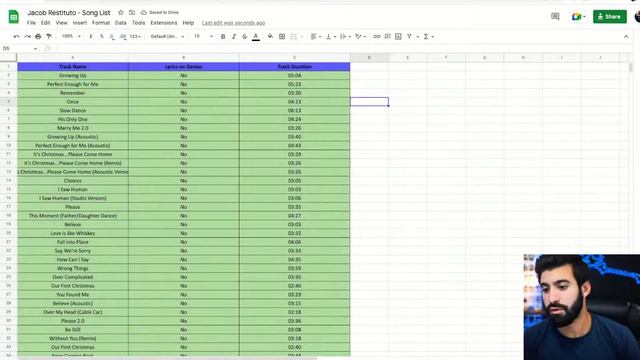This screenshot has width=640, height=360.
Task: Star the Song List document
Action: tap(120, 13)
